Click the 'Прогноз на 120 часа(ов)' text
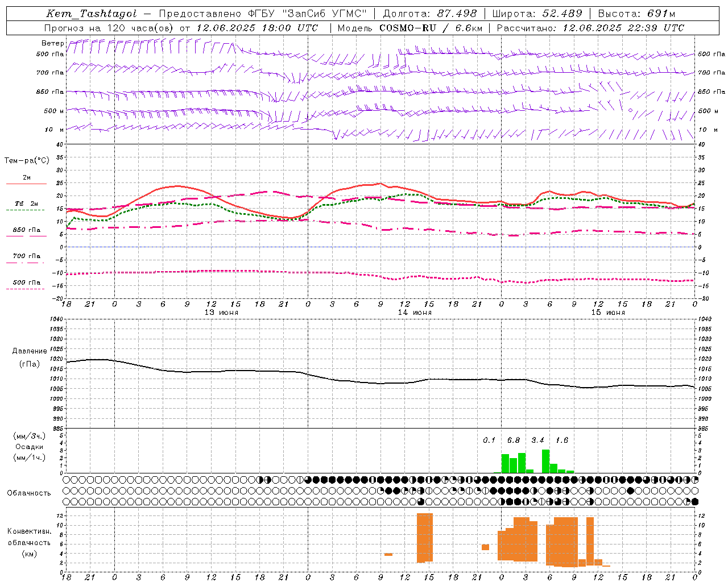Viewport: 728px width, 582px height. (x=109, y=28)
